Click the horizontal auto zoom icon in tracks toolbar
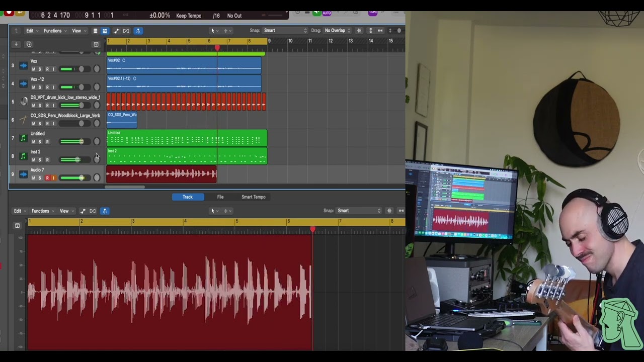 pos(380,31)
